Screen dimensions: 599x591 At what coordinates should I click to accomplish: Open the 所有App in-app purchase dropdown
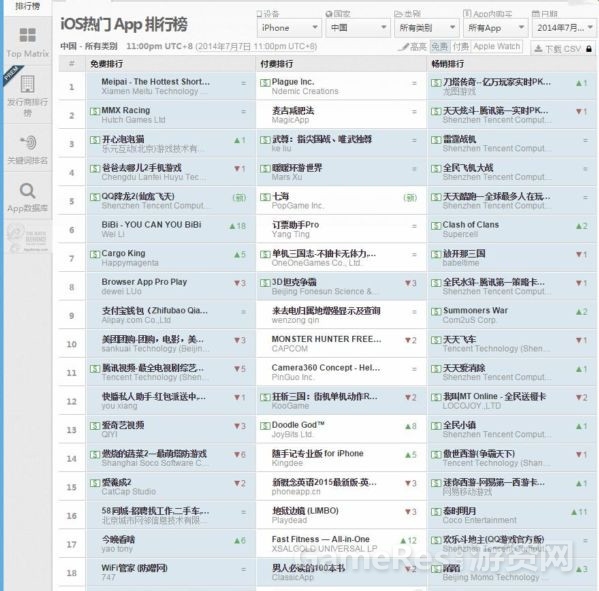pyautogui.click(x=495, y=28)
